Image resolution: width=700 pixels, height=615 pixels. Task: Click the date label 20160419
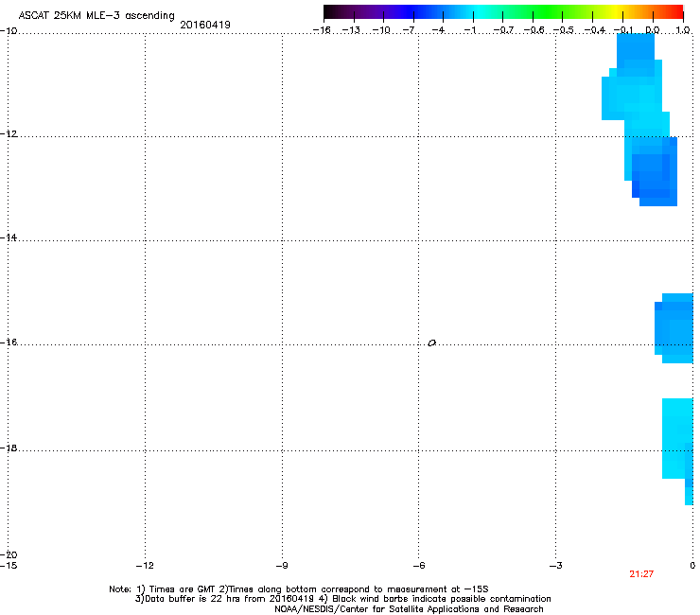[205, 25]
